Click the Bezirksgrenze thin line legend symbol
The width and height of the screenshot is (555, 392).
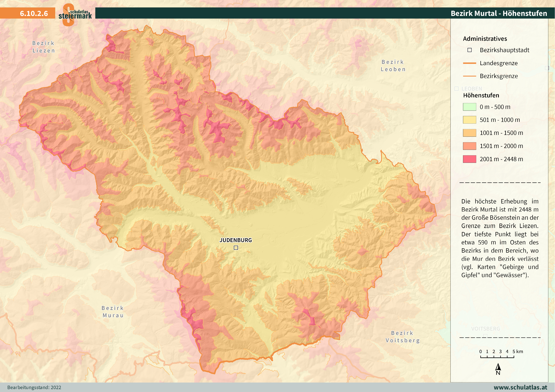pos(469,76)
